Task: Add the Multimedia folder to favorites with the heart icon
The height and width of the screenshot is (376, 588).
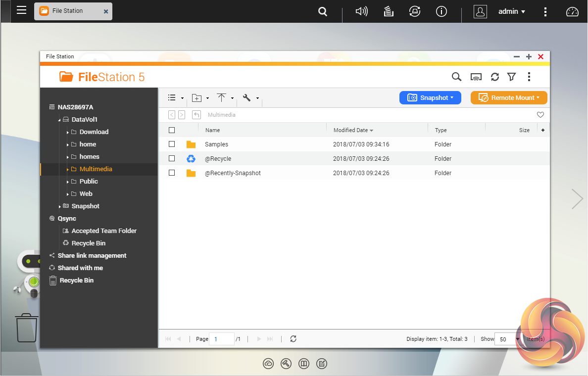Action: (x=540, y=115)
